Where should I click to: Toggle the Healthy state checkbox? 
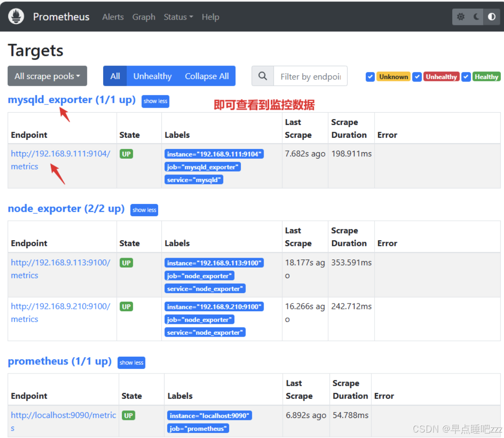[x=466, y=77]
